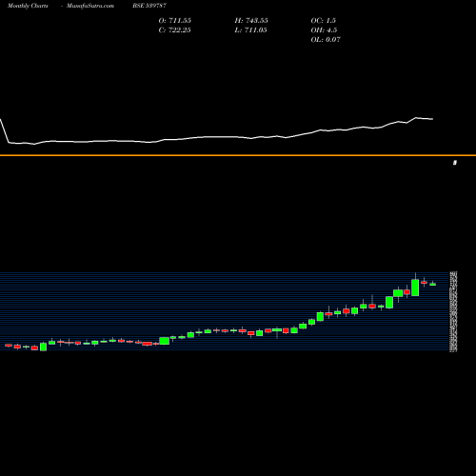Click the 'OC: 1.5' value
The height and width of the screenshot is (476, 476).
coord(324,21)
